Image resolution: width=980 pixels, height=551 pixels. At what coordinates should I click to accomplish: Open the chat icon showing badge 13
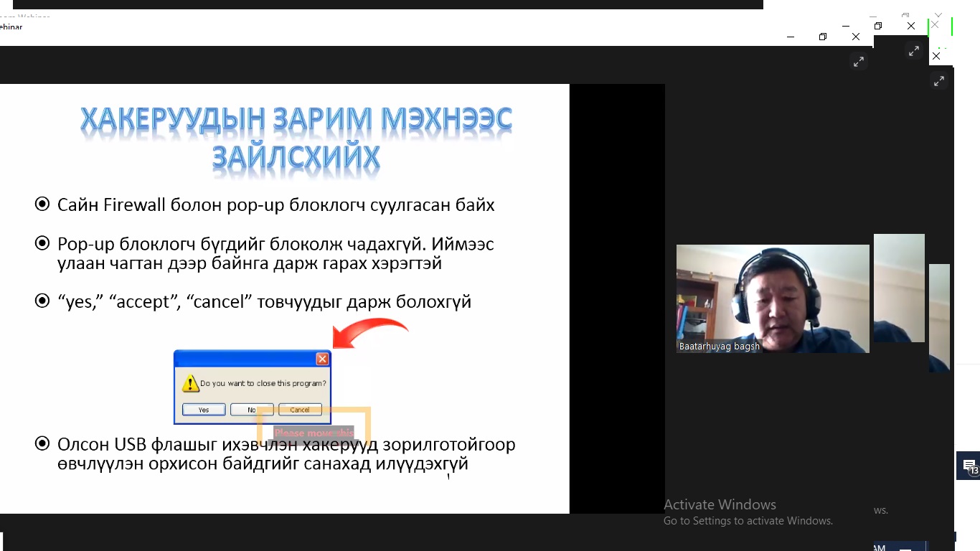(969, 466)
